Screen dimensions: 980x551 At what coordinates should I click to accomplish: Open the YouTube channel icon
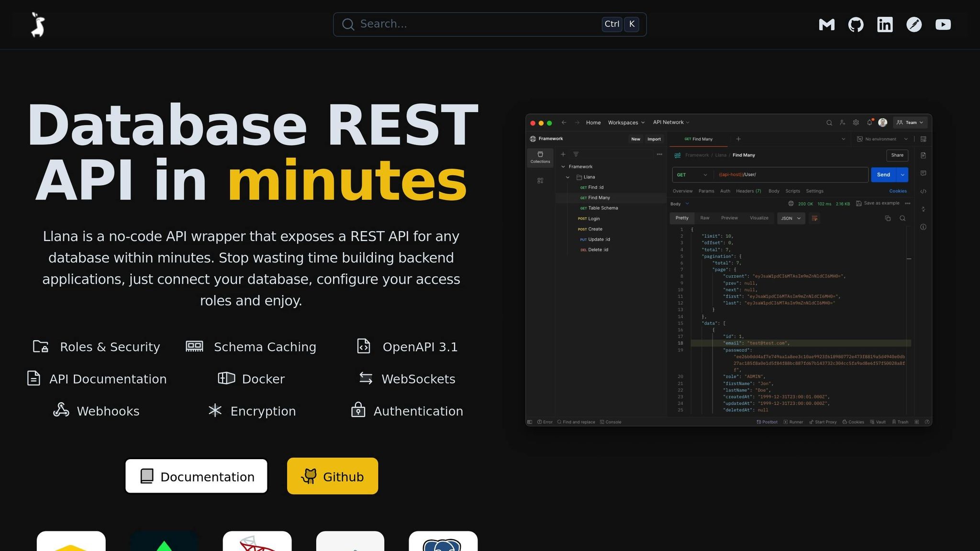pos(943,24)
